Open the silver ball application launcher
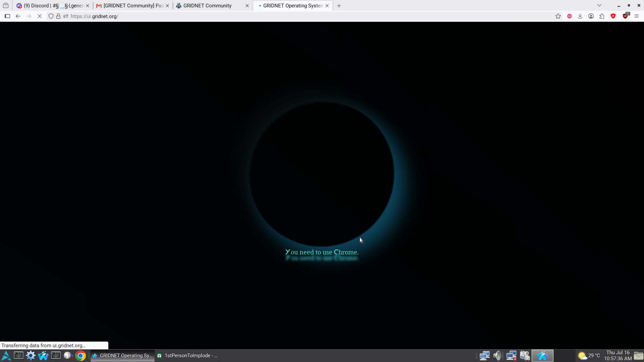Screen dimensions: 644x362 (68, 355)
